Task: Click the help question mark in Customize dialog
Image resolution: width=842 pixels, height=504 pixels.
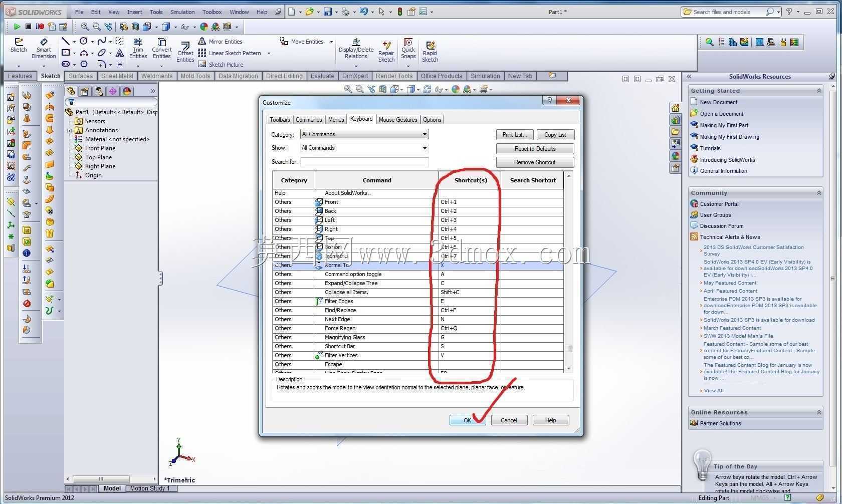Action: click(x=549, y=100)
